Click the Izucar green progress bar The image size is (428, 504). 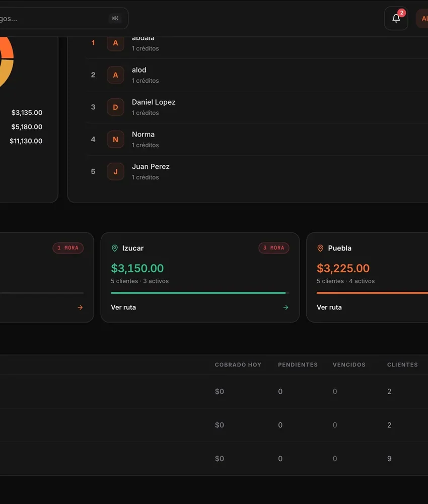point(200,293)
